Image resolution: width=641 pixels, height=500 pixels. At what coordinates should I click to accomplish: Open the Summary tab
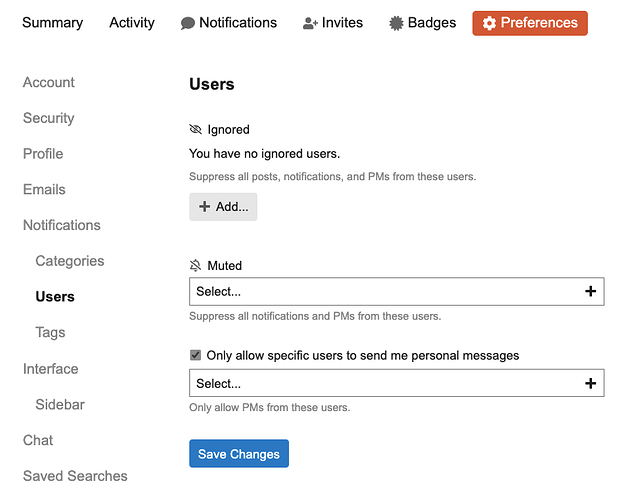[x=52, y=22]
